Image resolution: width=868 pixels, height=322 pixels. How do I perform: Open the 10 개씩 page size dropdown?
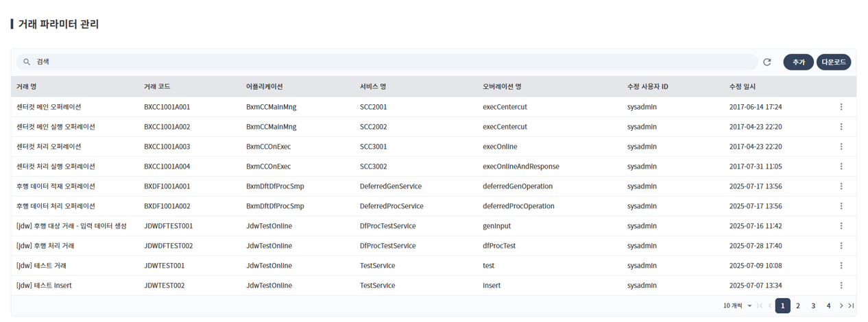click(738, 306)
